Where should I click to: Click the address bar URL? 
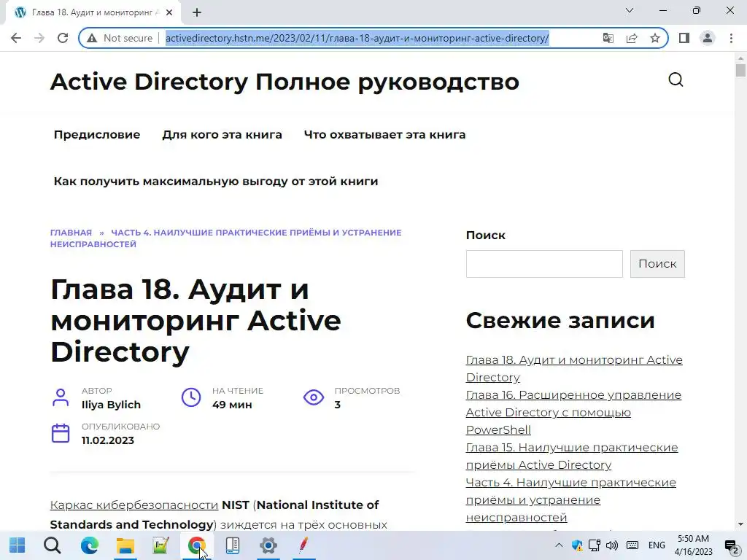pos(357,38)
